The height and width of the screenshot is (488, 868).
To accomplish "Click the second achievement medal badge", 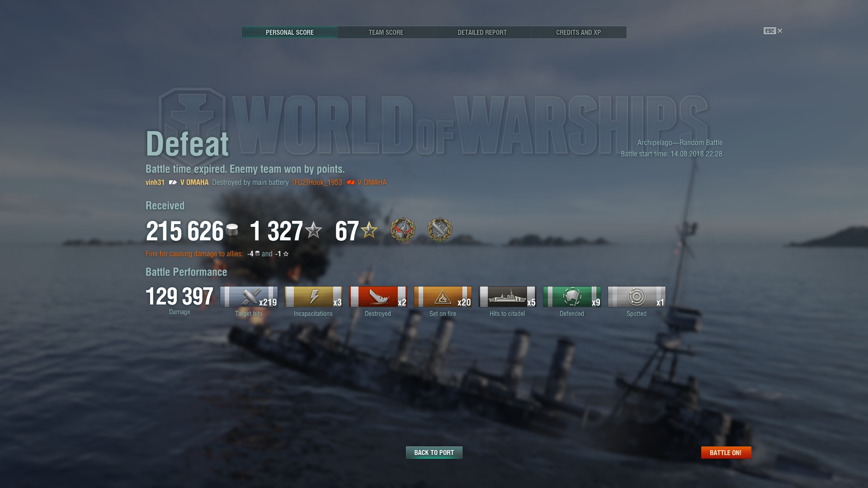I will [x=440, y=230].
